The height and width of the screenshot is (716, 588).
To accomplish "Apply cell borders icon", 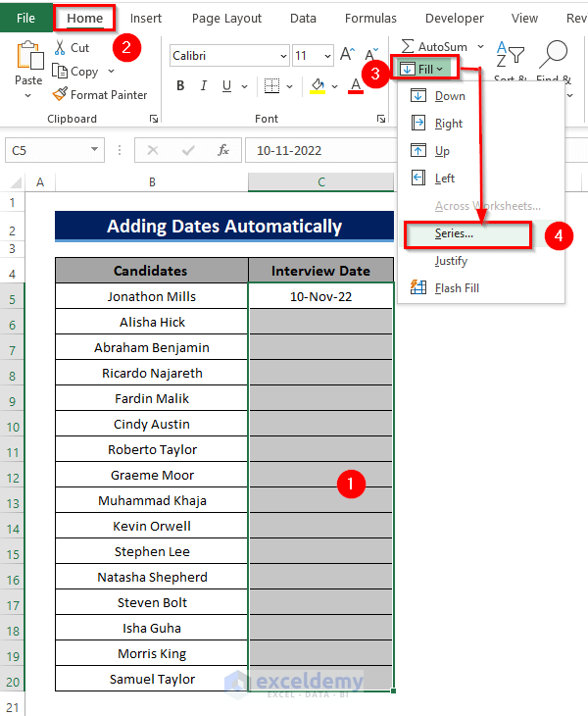I will (x=271, y=86).
